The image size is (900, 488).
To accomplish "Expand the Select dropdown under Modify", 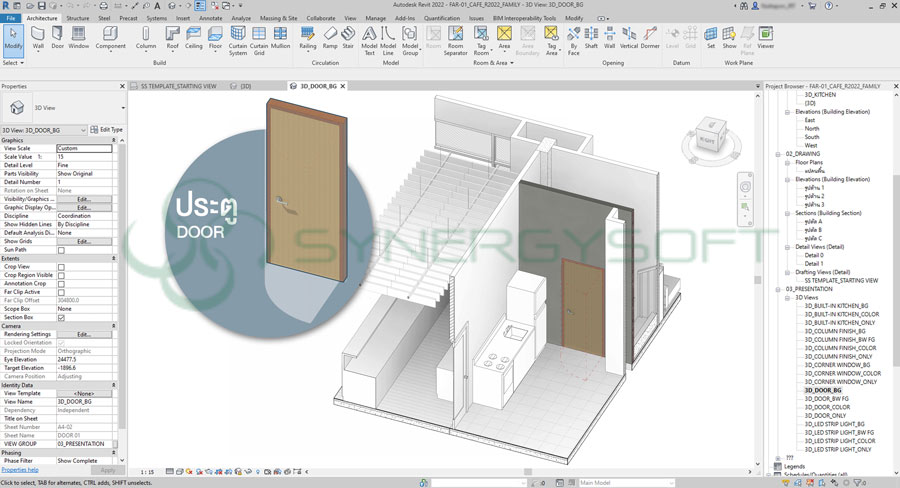I will click(x=12, y=63).
